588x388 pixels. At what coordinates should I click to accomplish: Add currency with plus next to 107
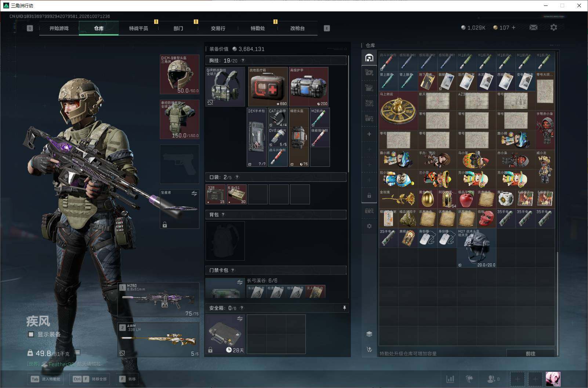pyautogui.click(x=513, y=28)
